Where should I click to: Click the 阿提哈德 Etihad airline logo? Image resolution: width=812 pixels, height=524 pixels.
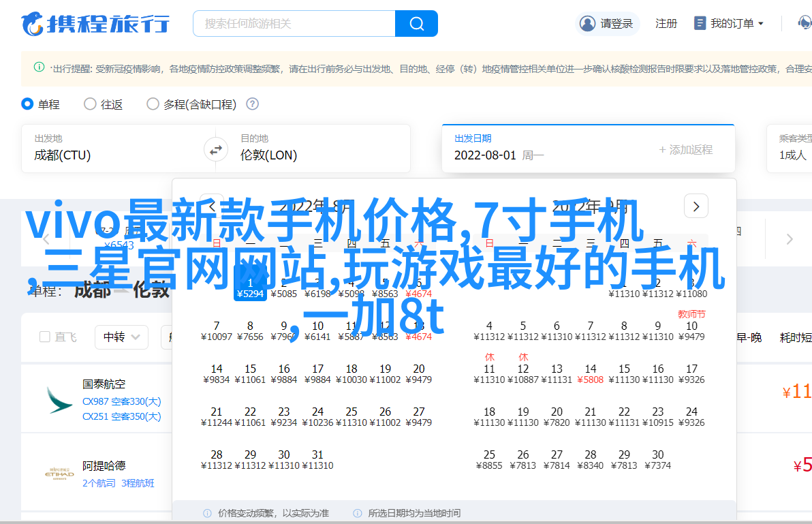59,474
